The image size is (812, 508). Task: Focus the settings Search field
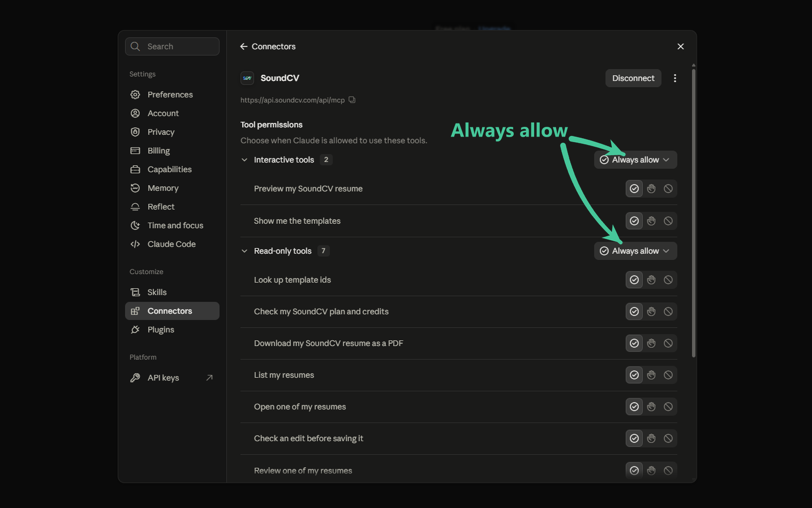172,46
